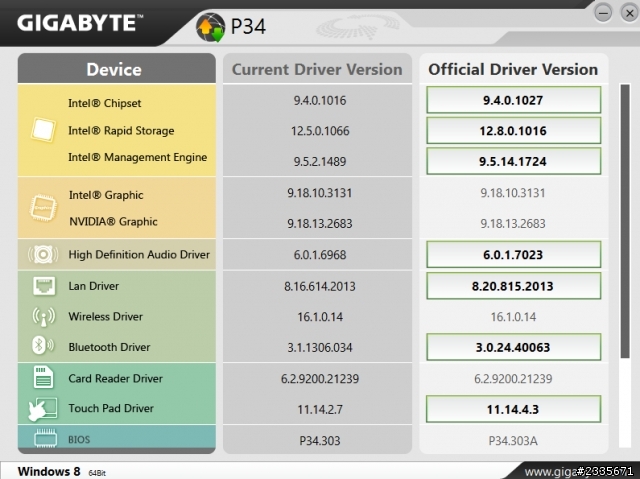Click the BIOS chip icon

(x=45, y=438)
